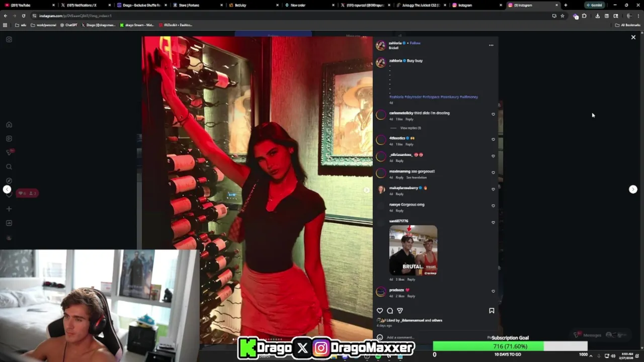The image size is (644, 362).
Task: Open the IRLToolkit Dashboard bookmark
Action: coord(176,25)
